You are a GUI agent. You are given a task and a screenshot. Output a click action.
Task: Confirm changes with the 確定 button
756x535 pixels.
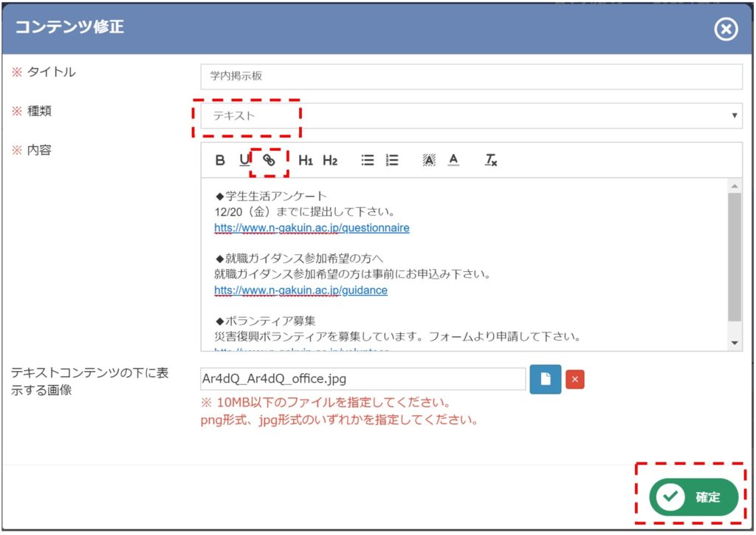694,497
